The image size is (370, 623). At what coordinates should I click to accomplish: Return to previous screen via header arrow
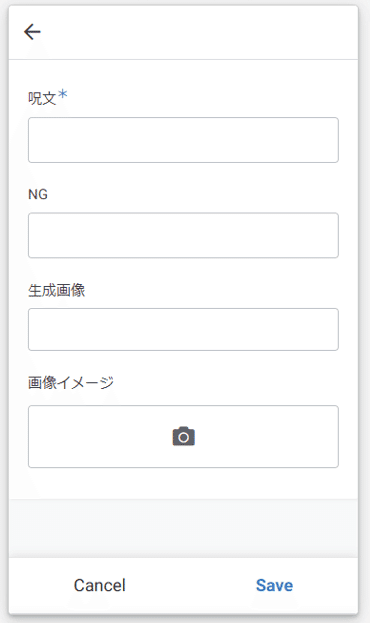tap(32, 32)
